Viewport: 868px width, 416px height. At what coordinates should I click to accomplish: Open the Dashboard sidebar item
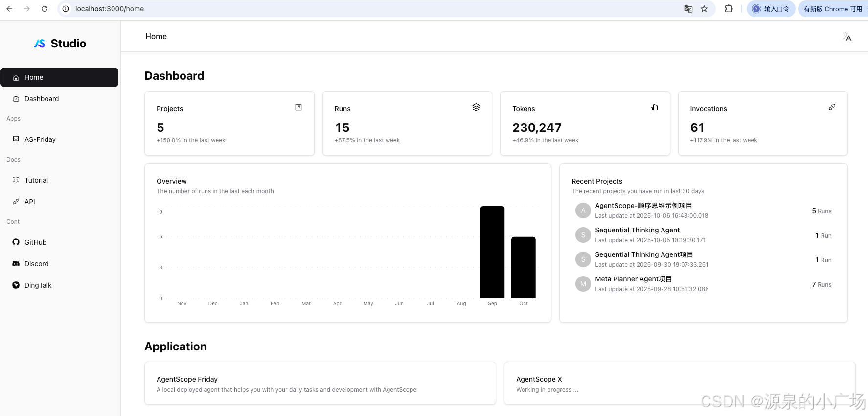point(59,99)
